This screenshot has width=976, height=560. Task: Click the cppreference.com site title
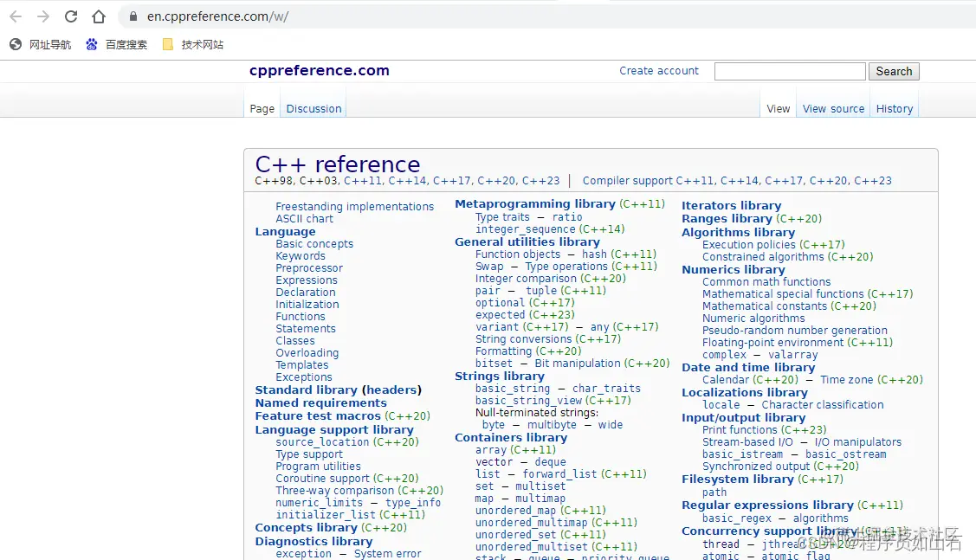[320, 70]
